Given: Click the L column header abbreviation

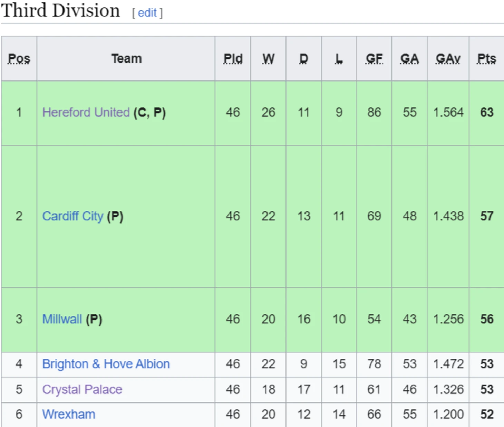Looking at the screenshot, I should click(339, 59).
